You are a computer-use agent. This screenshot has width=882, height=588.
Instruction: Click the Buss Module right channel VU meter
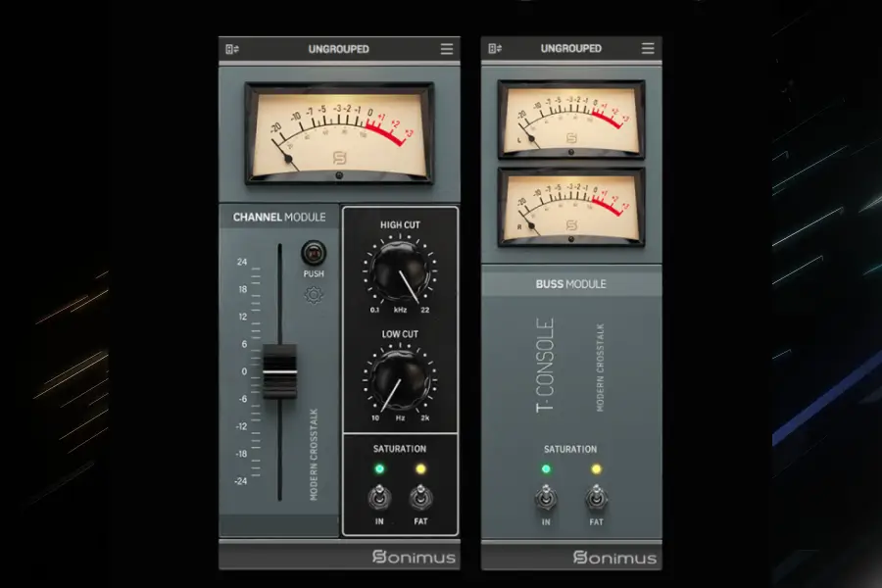coord(571,207)
